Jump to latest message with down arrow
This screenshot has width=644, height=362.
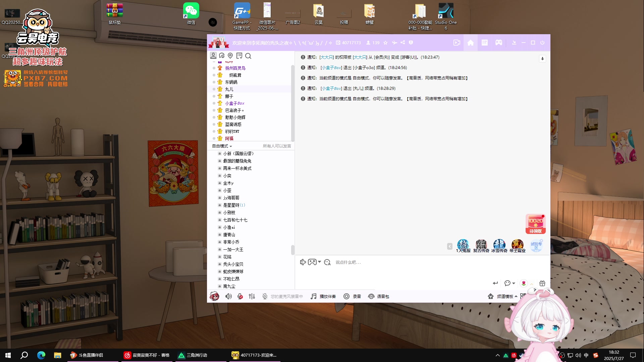coord(542,59)
